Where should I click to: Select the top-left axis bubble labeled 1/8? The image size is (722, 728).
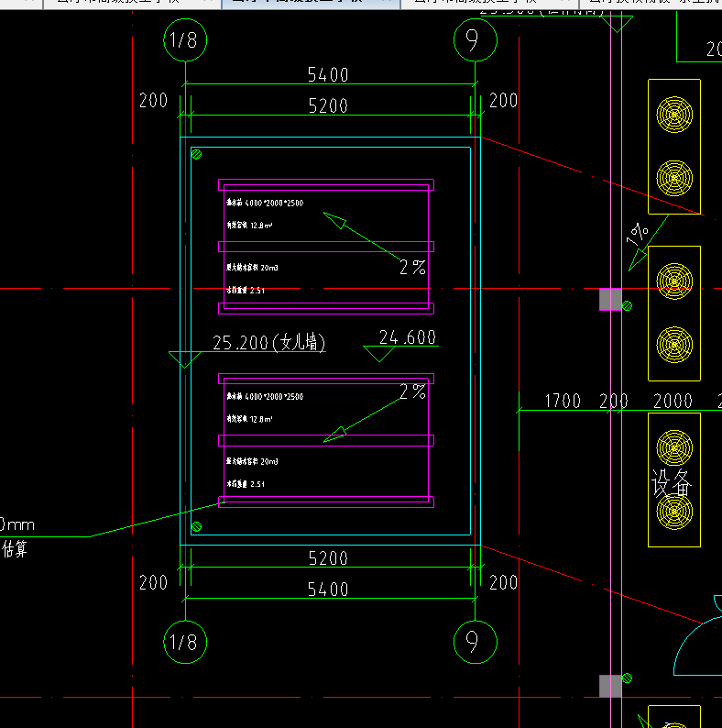click(x=185, y=40)
